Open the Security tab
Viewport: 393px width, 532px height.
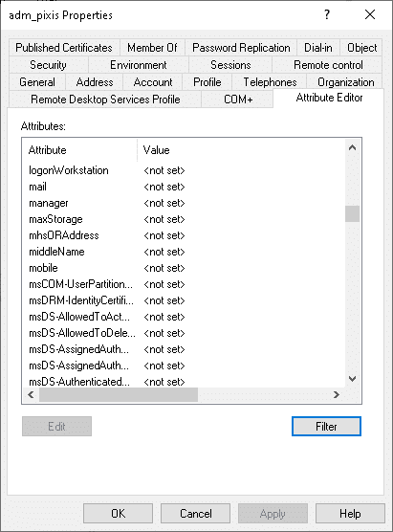pyautogui.click(x=48, y=65)
